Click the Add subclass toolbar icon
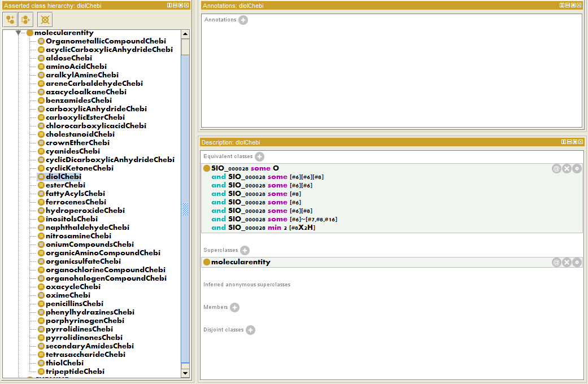The image size is (588, 384). [x=10, y=20]
